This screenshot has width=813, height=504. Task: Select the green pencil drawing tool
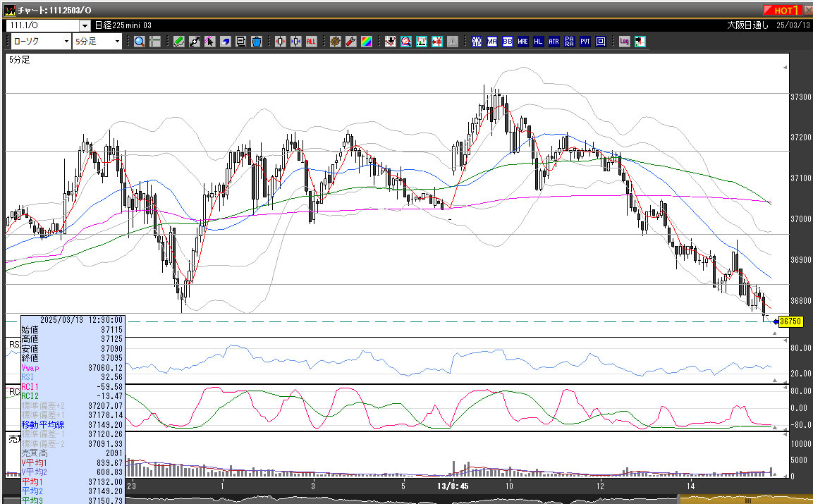tap(179, 42)
